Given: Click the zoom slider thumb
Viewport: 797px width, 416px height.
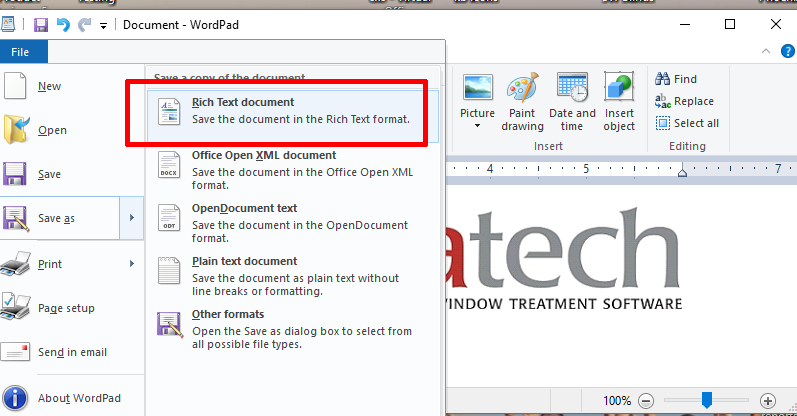Looking at the screenshot, I should point(707,400).
